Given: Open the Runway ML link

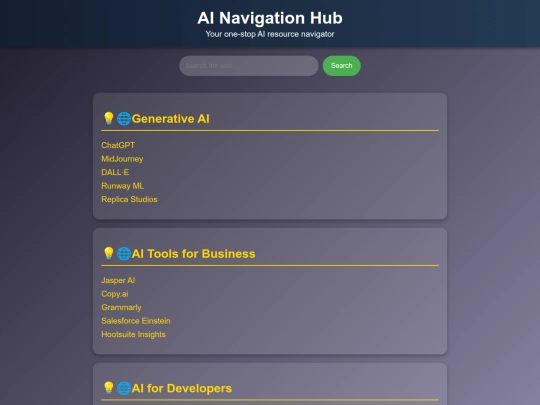Looking at the screenshot, I should coord(123,186).
